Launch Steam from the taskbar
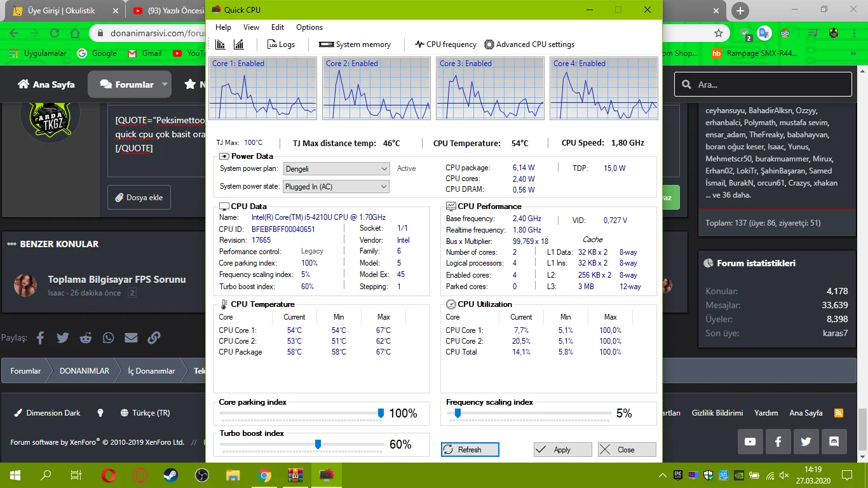 coord(171,475)
